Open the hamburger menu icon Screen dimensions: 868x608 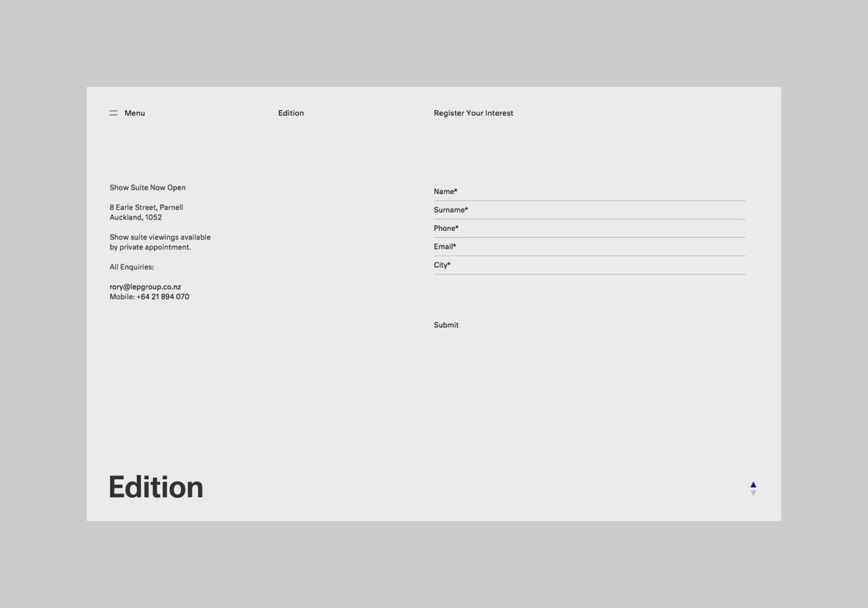click(x=114, y=113)
